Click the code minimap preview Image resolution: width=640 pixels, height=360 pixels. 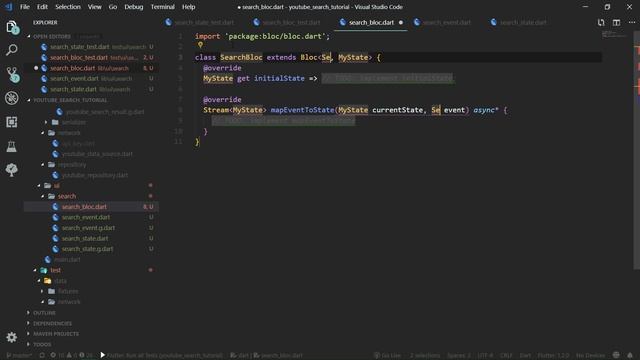click(x=614, y=35)
